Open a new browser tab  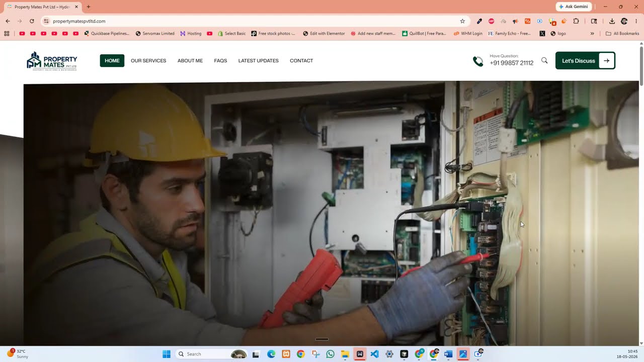[89, 7]
